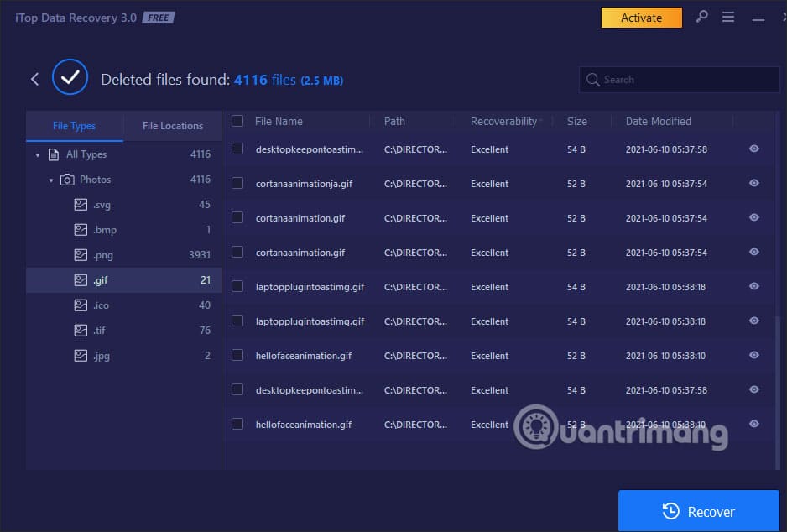Preview second laptopplugintoastimg.gif via eye icon
Viewport: 787px width, 532px height.
coord(754,321)
